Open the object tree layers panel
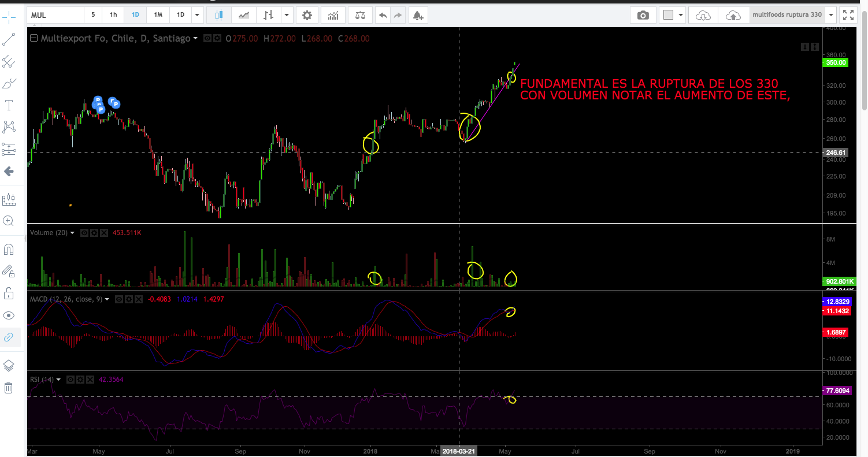This screenshot has height=457, width=868. (9, 366)
